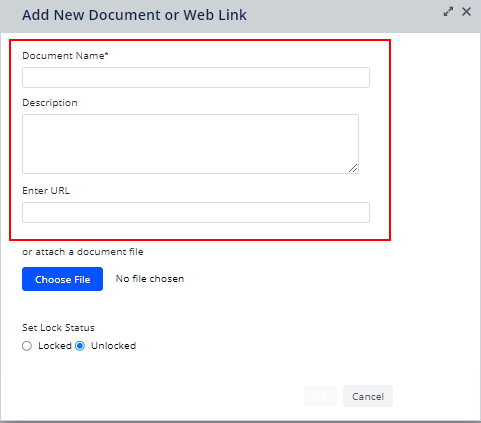Image resolution: width=481 pixels, height=423 pixels.
Task: Click the greyed-out OK button
Action: tap(320, 396)
